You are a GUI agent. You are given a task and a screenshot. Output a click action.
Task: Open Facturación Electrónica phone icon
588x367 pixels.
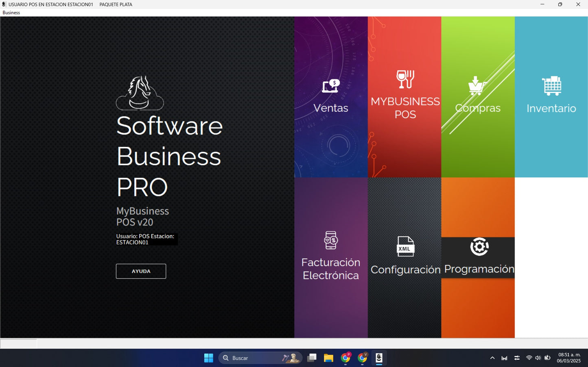point(331,240)
